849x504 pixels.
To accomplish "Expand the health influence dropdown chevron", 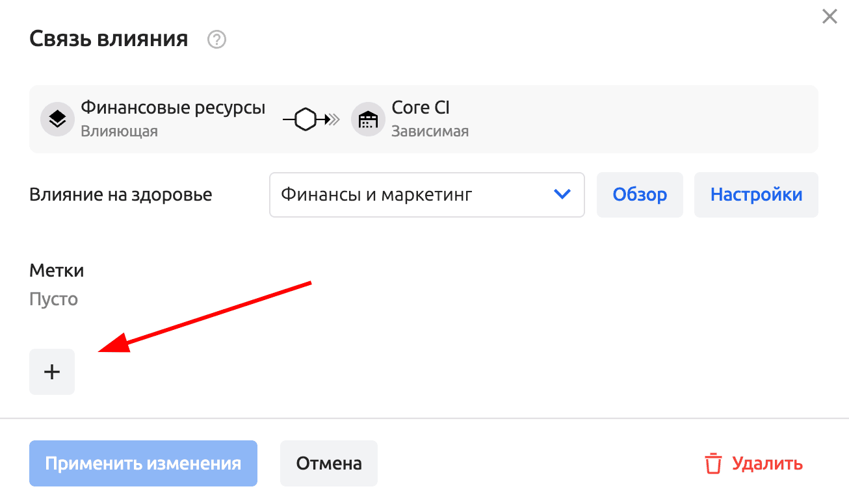I will point(562,194).
